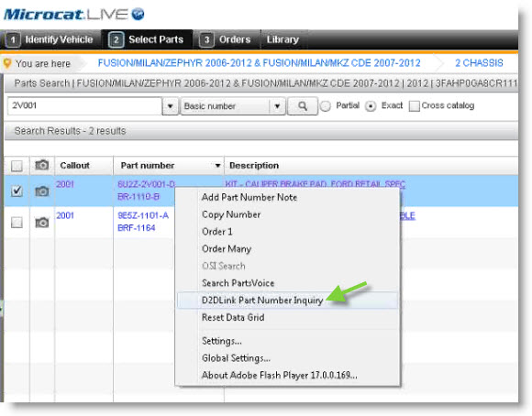Click step 3 number icon for Orders
532x416 pixels.
tap(206, 39)
